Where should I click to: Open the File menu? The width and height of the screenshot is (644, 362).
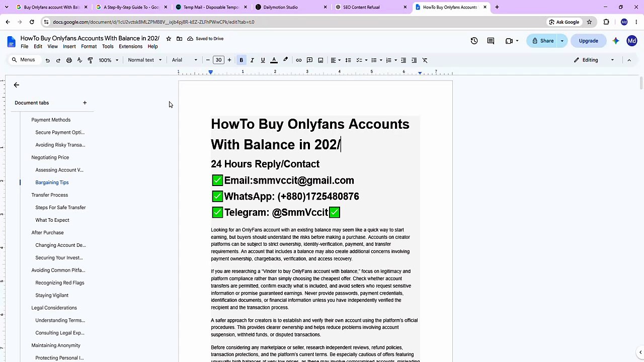24,46
